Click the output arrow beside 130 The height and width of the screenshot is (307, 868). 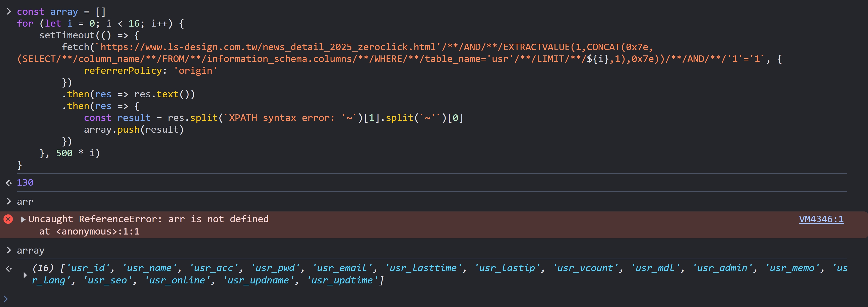(9, 183)
